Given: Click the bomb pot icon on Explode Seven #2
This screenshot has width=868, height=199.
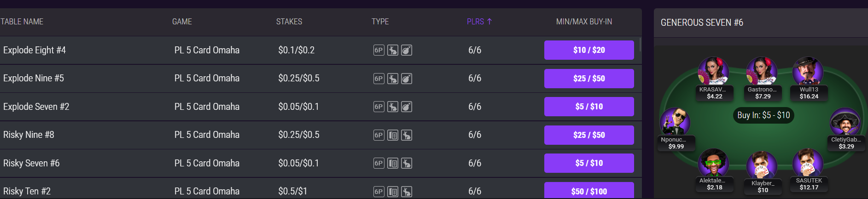Looking at the screenshot, I should pyautogui.click(x=407, y=107).
